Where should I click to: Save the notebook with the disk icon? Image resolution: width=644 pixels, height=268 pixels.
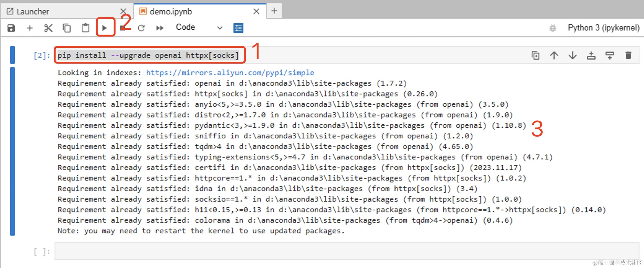[x=11, y=28]
